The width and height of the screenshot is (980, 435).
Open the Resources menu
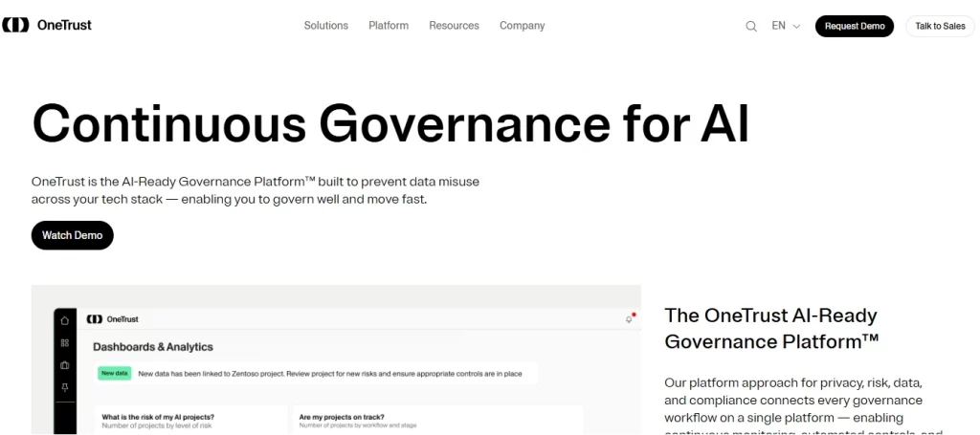[454, 26]
